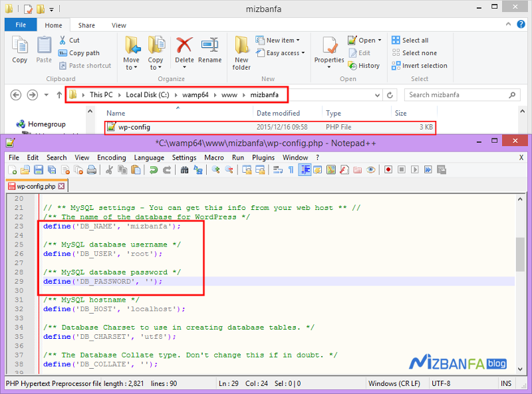Viewport: 532px width, 394px height.
Task: Open the Language menu in Notepad++
Action: 149,157
